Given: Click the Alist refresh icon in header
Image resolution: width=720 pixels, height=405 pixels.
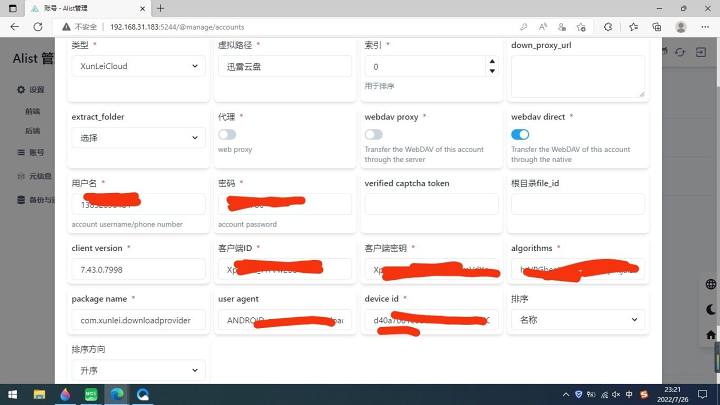Looking at the screenshot, I should 680,52.
